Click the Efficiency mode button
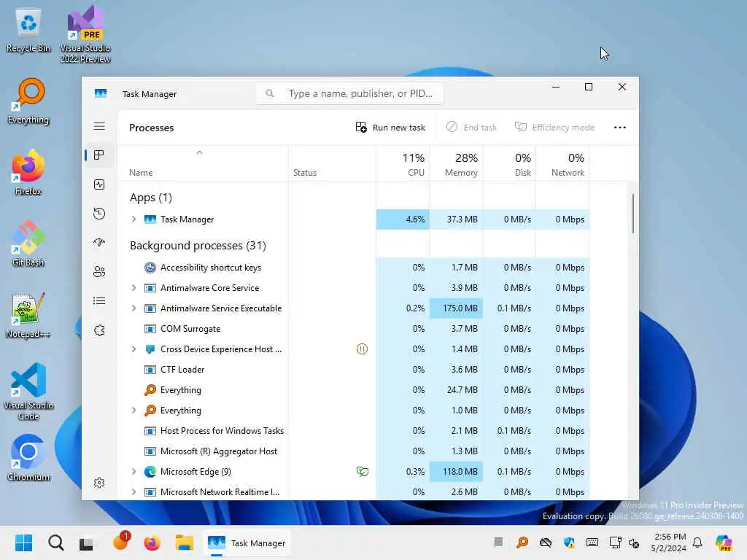 point(554,128)
